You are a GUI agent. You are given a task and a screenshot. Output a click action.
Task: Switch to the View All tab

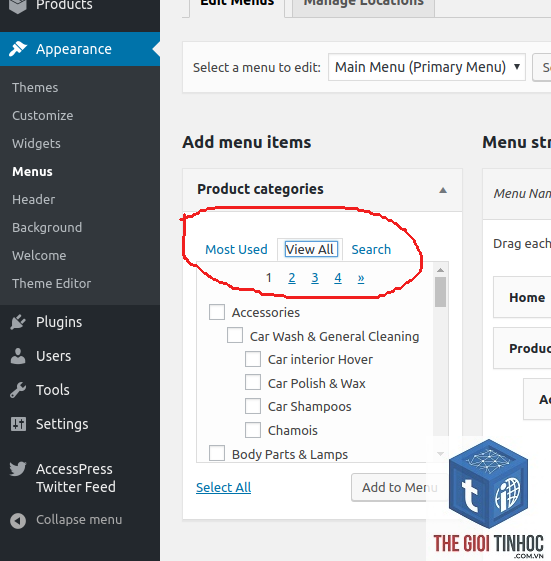(310, 249)
